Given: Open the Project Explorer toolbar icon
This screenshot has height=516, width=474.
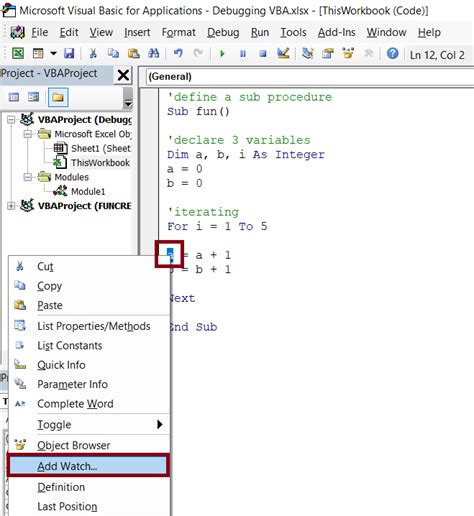Looking at the screenshot, I should [x=307, y=53].
